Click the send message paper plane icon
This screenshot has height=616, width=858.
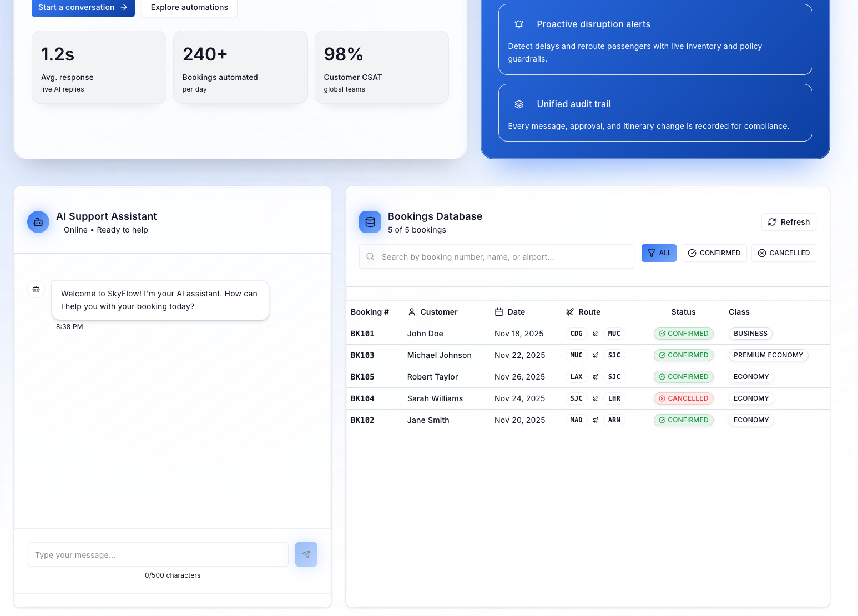click(x=306, y=554)
